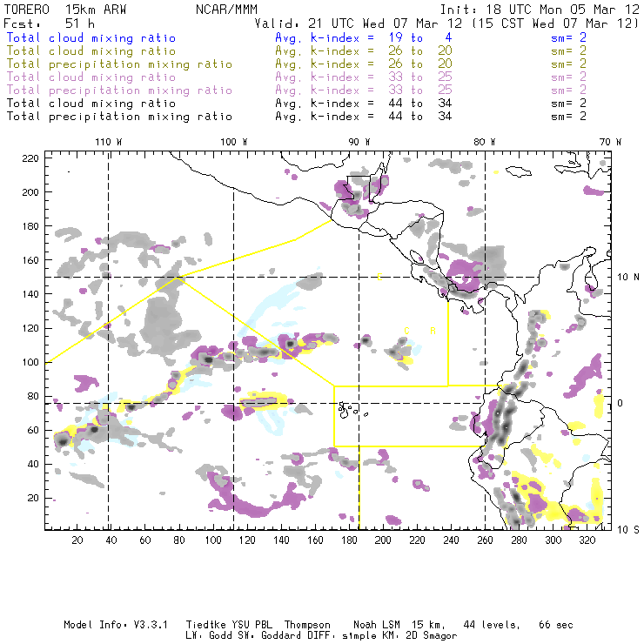Select the olive "Total cloud mixing ratio" legend line
This screenshot has height=644, width=644.
click(91, 51)
